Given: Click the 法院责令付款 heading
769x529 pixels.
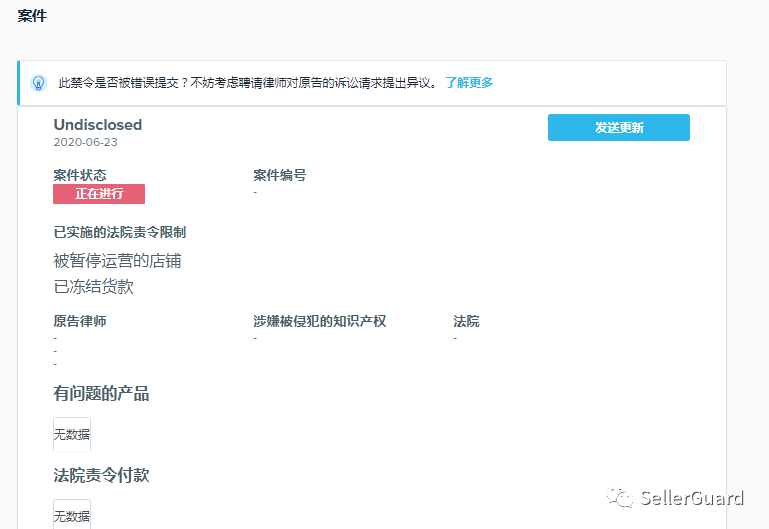Looking at the screenshot, I should (x=101, y=475).
